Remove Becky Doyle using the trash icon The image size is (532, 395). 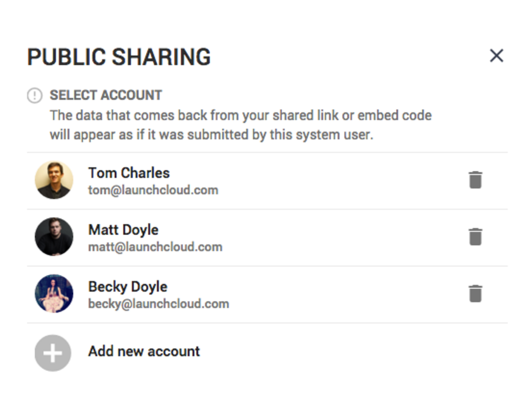click(x=475, y=293)
